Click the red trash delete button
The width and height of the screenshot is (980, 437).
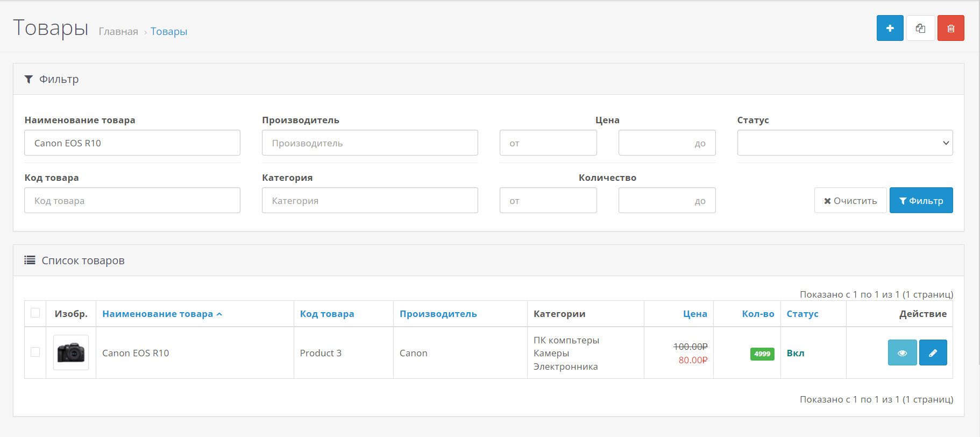[x=950, y=28]
